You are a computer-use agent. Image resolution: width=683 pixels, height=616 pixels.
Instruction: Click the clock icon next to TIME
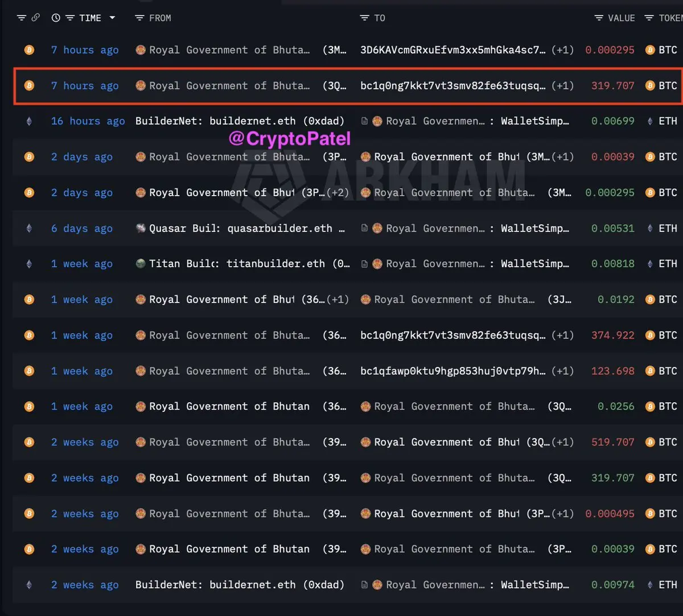tap(56, 18)
